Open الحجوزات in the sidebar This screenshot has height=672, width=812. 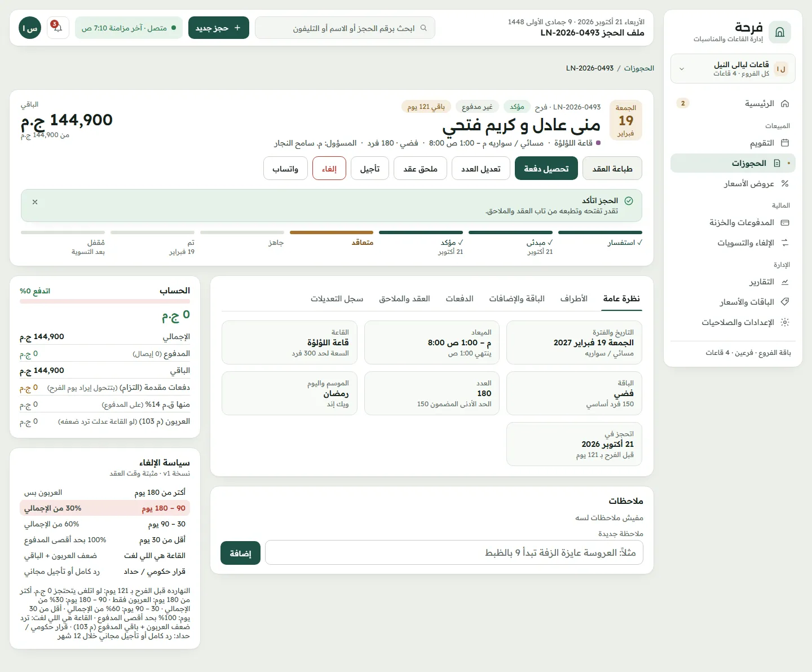[732, 163]
